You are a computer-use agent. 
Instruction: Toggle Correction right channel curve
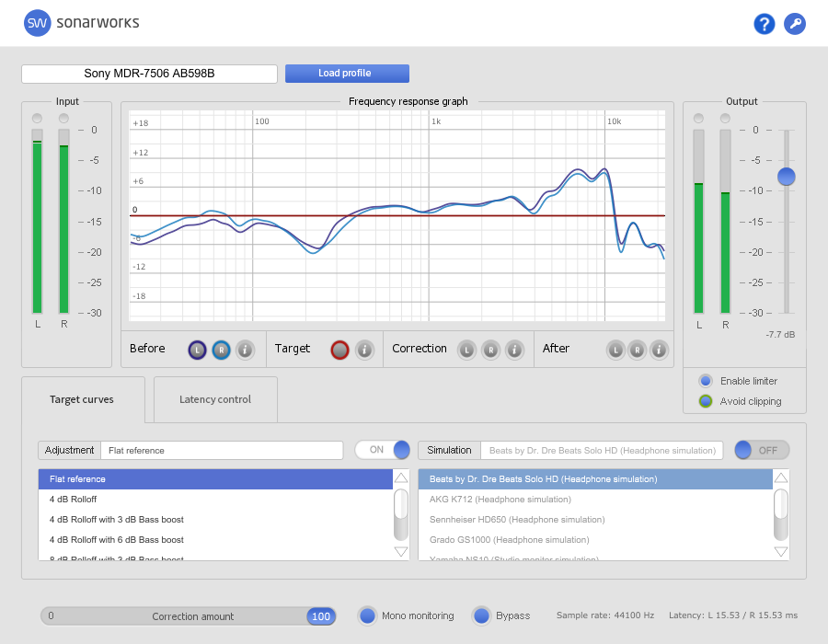coord(490,350)
